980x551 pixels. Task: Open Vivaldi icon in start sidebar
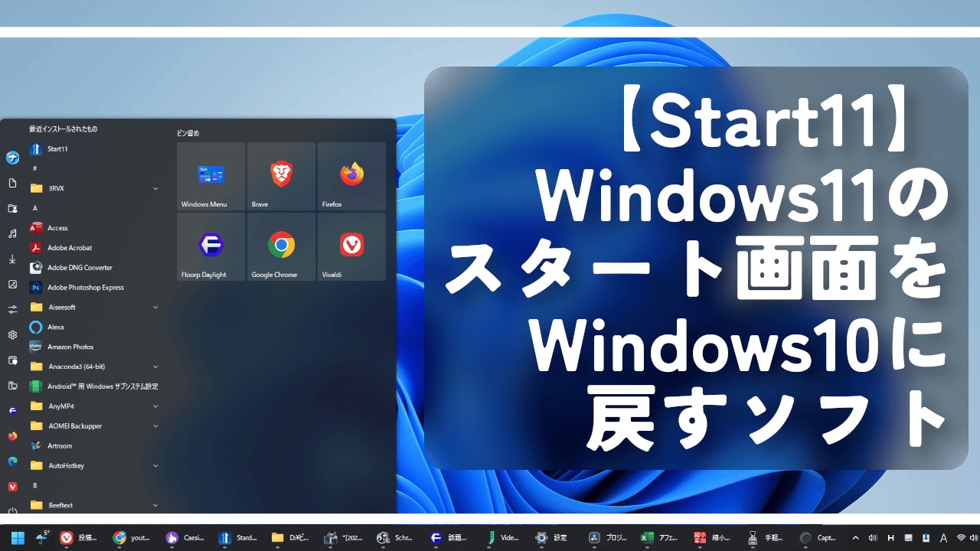coord(12,486)
